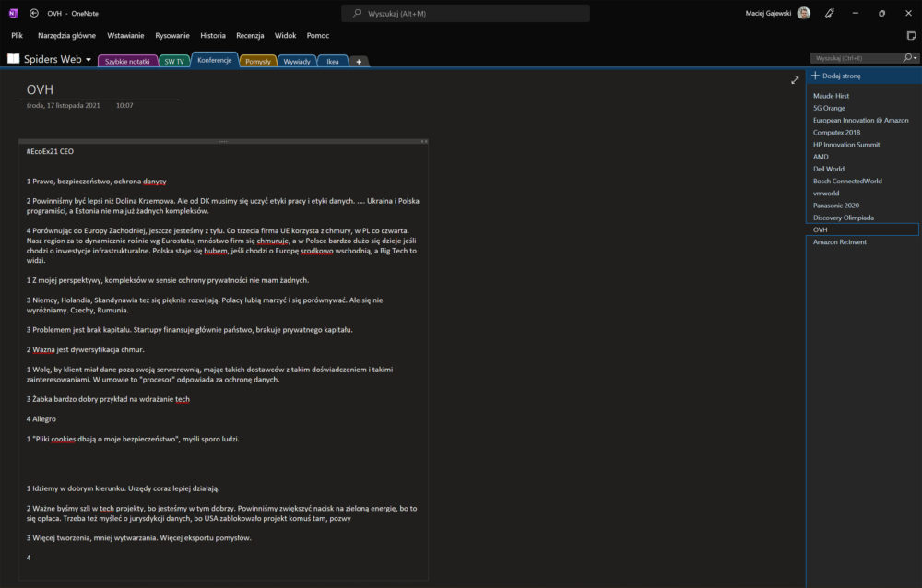Click plus icon beside Dodaj stronę
This screenshot has height=588, width=922.
pyautogui.click(x=815, y=76)
